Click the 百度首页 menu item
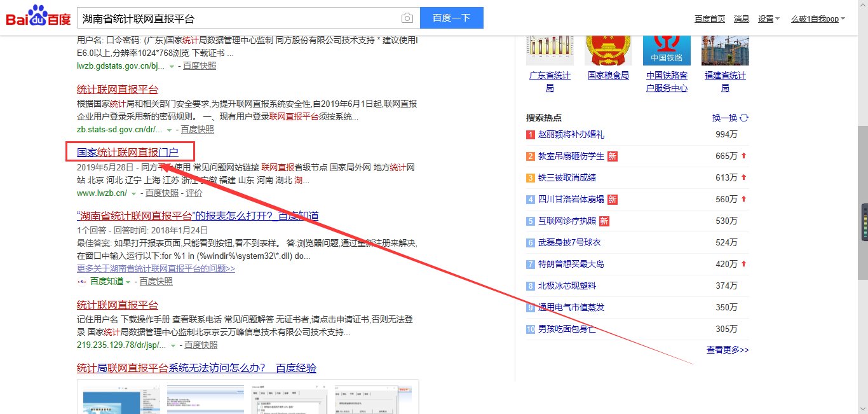868x414 pixels. 709,18
